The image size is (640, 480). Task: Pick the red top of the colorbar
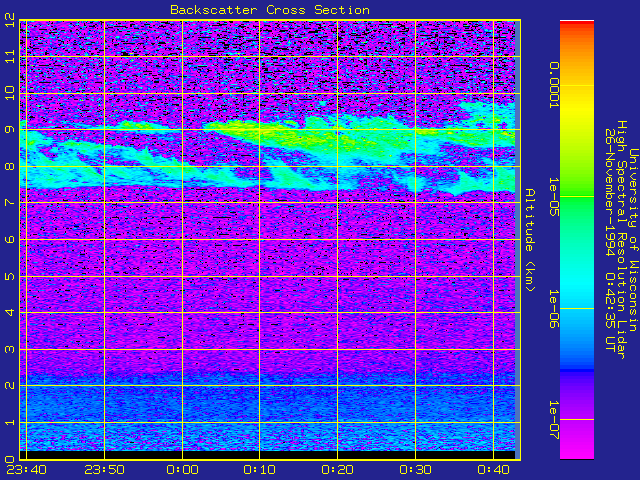point(577,24)
